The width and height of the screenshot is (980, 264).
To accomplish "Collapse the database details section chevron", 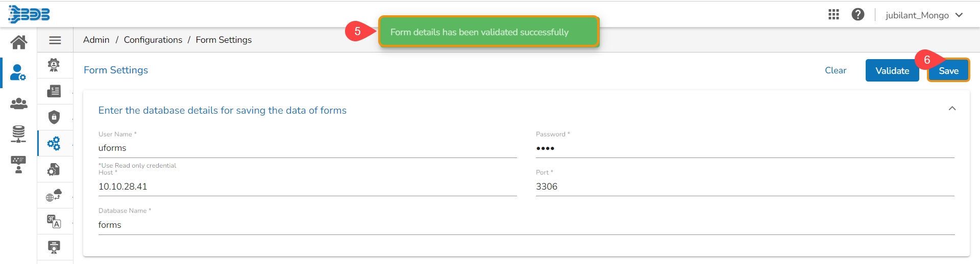I will click(952, 109).
